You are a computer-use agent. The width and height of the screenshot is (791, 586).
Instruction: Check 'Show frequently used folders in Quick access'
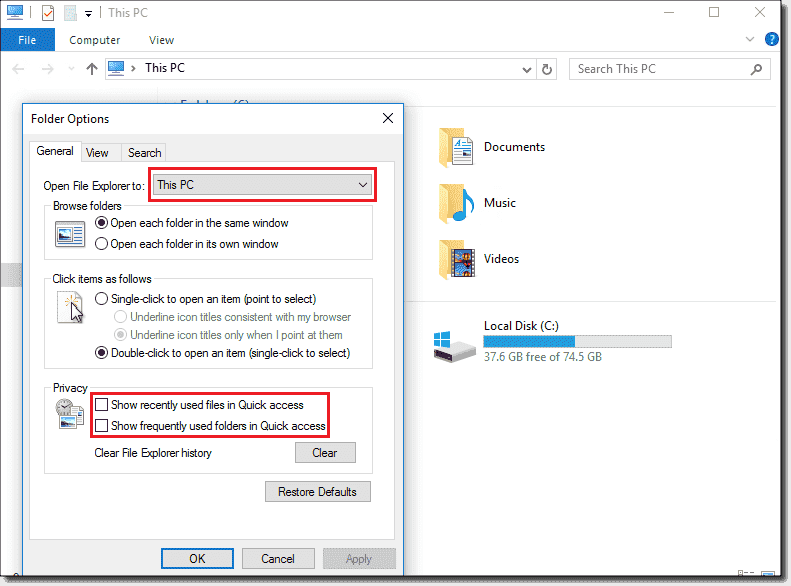point(210,426)
